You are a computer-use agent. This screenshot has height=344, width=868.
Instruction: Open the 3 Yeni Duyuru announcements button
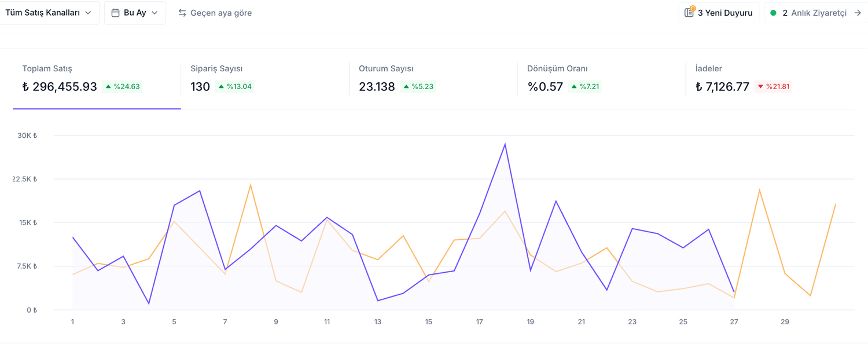click(719, 13)
